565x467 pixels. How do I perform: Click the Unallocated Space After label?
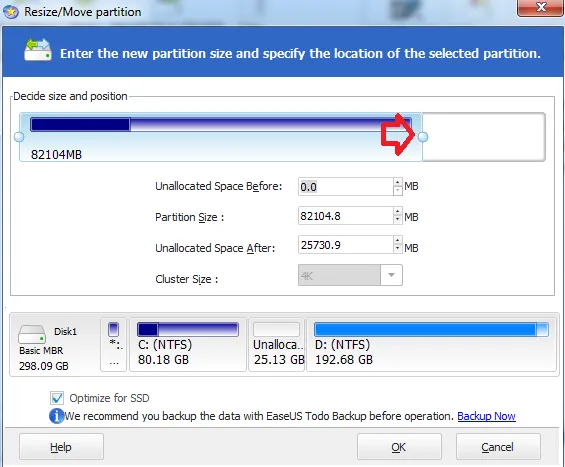(215, 248)
